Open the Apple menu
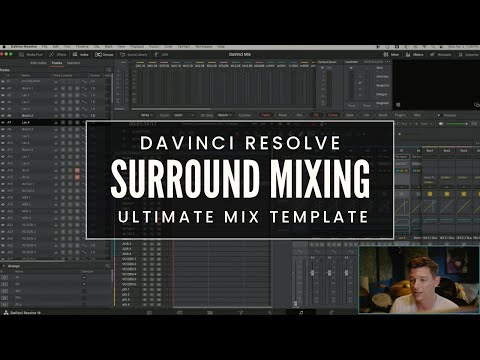The height and width of the screenshot is (360, 480). click(5, 47)
